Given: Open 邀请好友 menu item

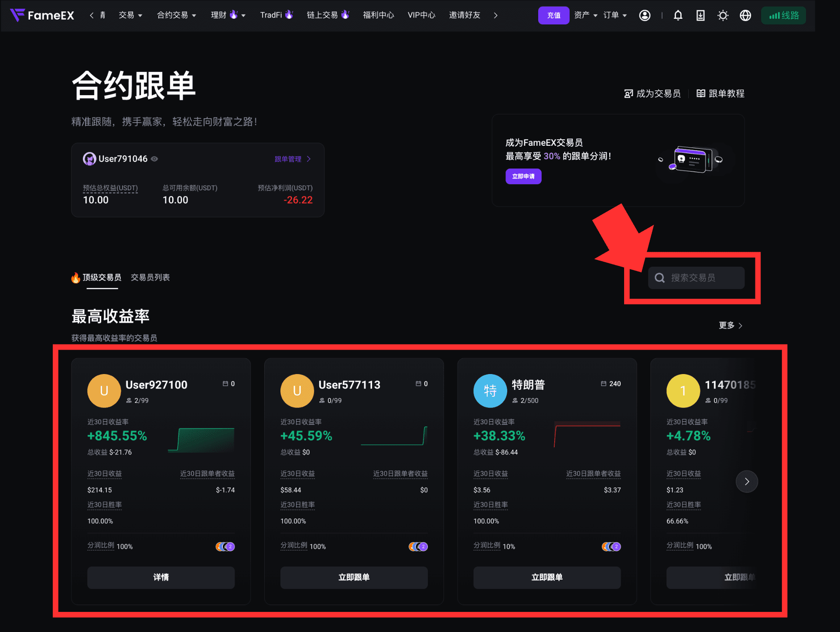Looking at the screenshot, I should [464, 15].
